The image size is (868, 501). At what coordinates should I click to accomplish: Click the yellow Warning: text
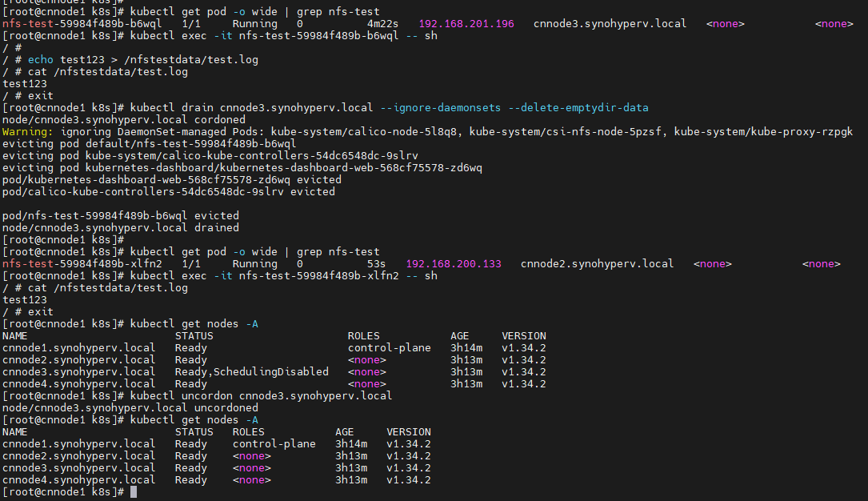click(28, 132)
